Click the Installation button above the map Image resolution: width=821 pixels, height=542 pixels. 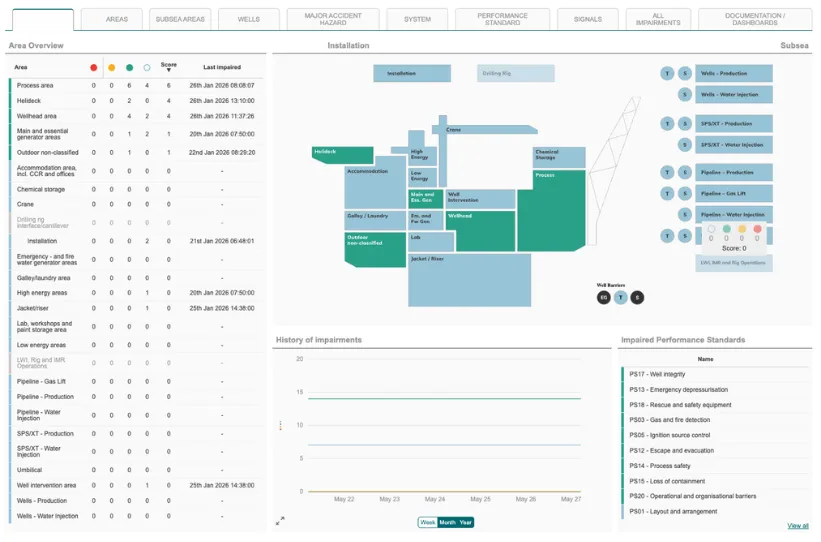tap(412, 73)
